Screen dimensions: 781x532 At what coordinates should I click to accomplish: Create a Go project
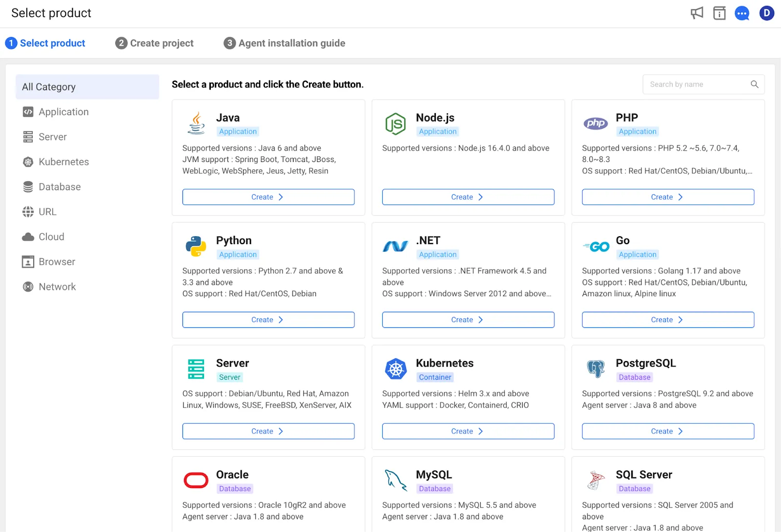coord(668,320)
